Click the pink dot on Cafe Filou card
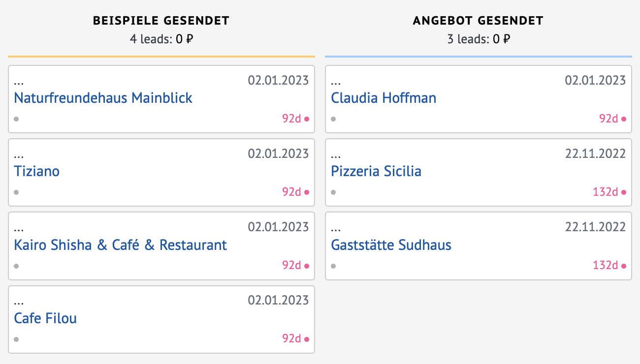The image size is (640, 364). coord(307,339)
